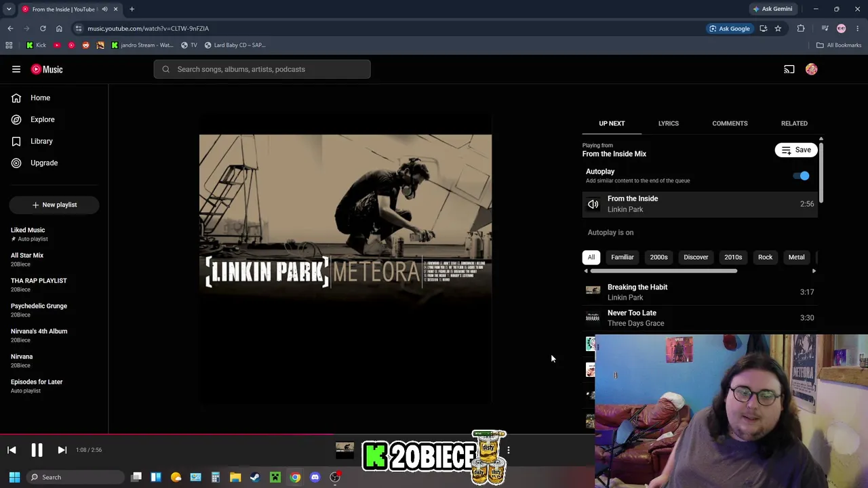
Task: Go back to the previous browser page
Action: [10, 28]
